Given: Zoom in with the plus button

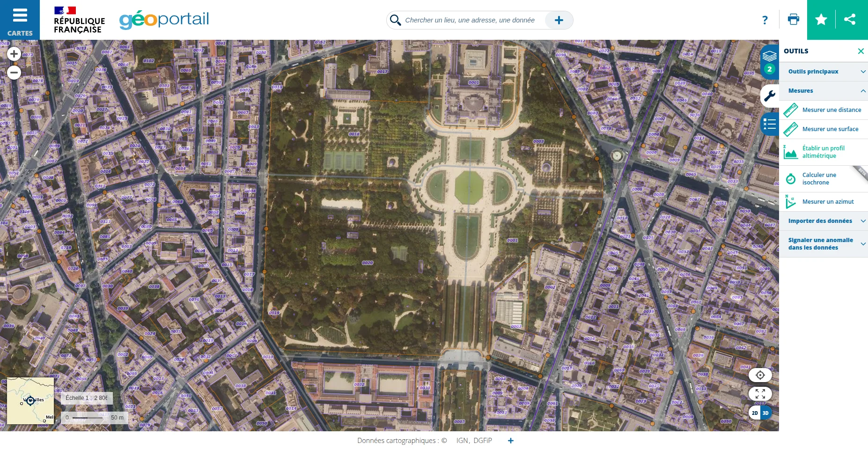Looking at the screenshot, I should pyautogui.click(x=14, y=54).
